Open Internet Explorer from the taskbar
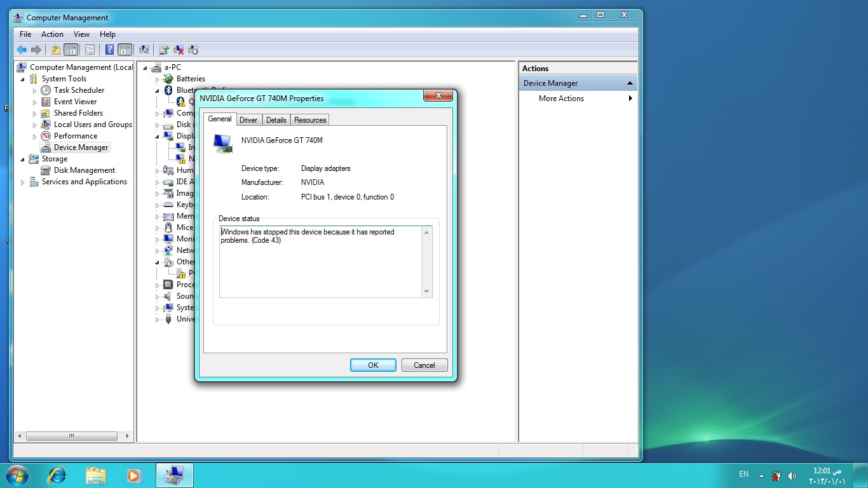 click(x=57, y=475)
